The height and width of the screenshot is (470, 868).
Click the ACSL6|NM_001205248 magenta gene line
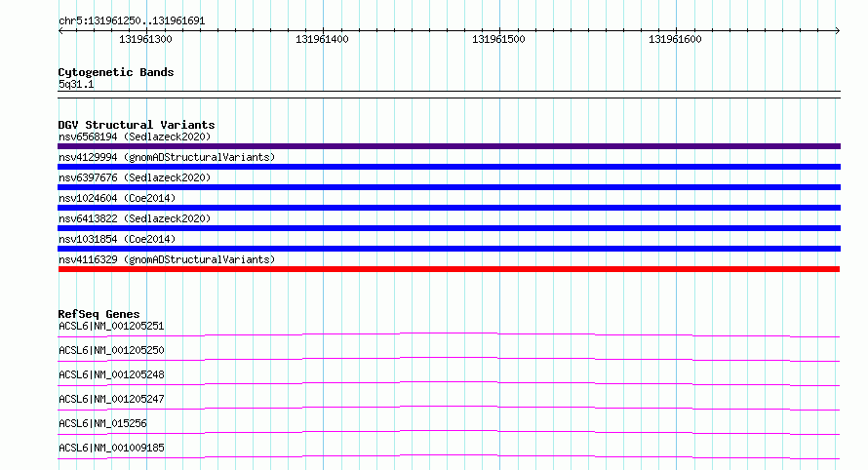click(x=449, y=383)
